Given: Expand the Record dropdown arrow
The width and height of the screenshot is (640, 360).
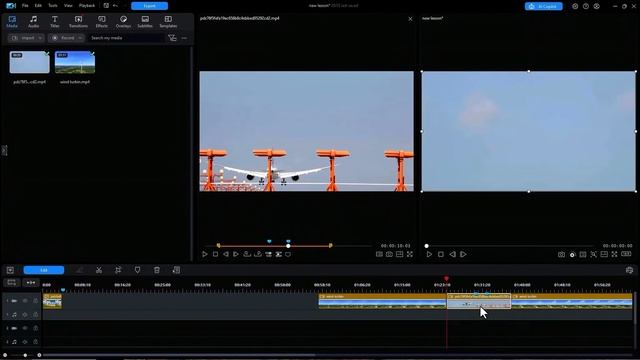Looking at the screenshot, I should tap(80, 38).
